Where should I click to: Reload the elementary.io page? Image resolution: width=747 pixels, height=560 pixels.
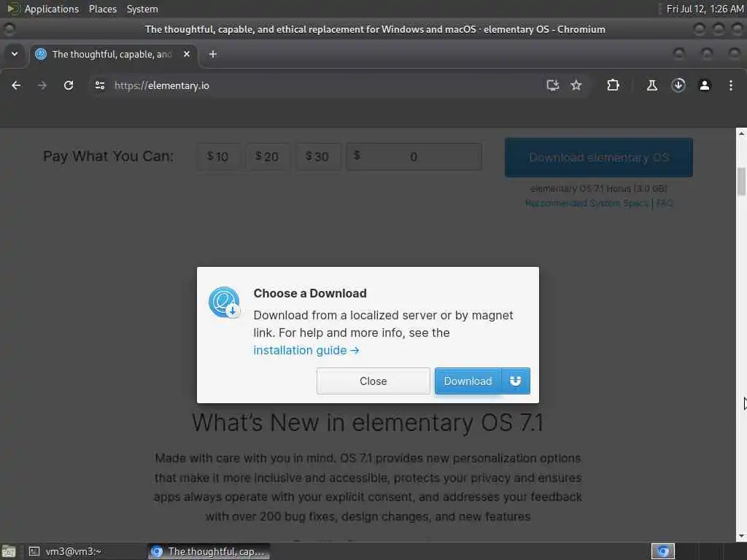(x=69, y=85)
